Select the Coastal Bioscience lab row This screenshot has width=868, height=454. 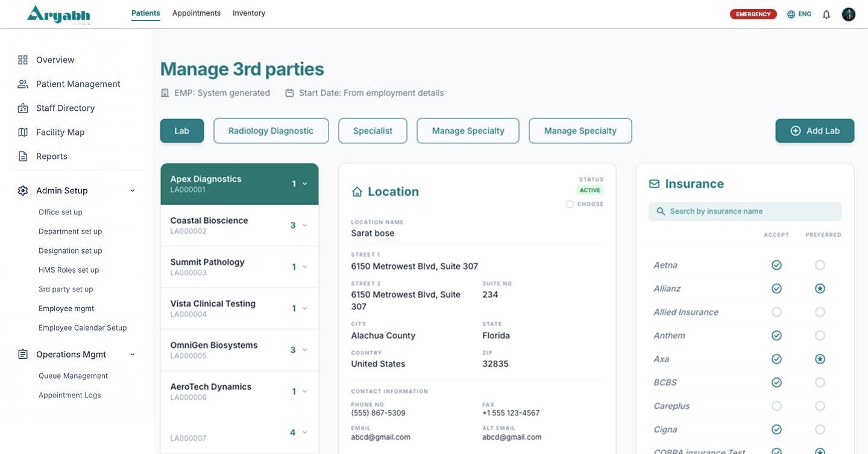[239, 226]
